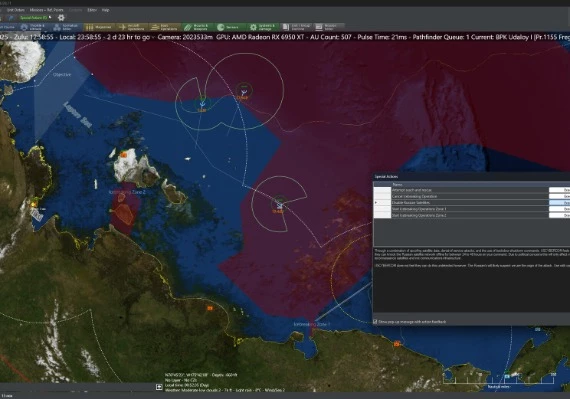
Task: Open Systems & Damage toolbar button
Action: click(x=262, y=27)
